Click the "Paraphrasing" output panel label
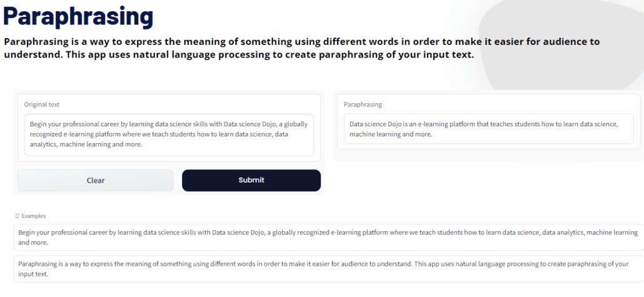This screenshot has height=297, width=644. click(x=363, y=104)
